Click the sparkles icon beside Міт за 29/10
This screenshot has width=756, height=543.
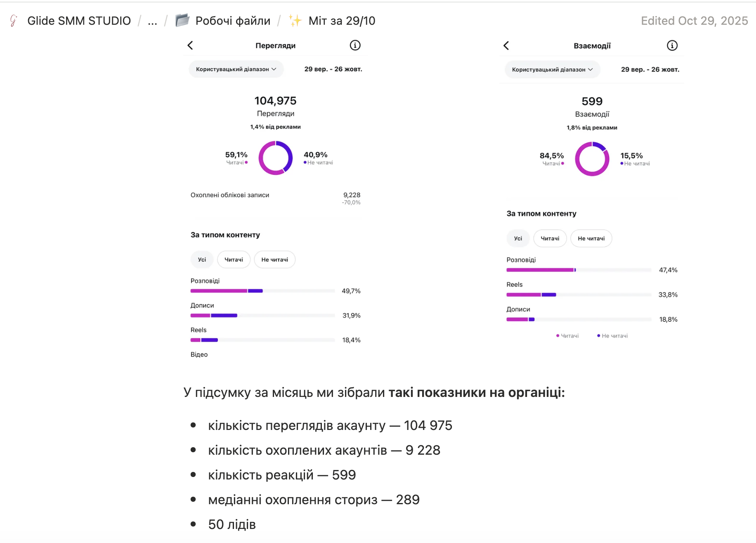click(295, 20)
